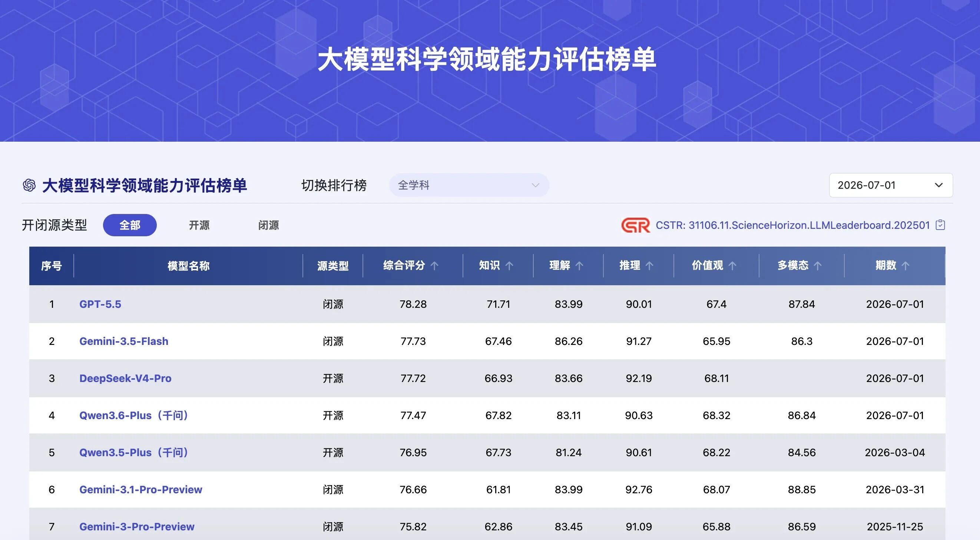Click the 综合评分 column header label
This screenshot has width=980, height=540.
point(404,266)
